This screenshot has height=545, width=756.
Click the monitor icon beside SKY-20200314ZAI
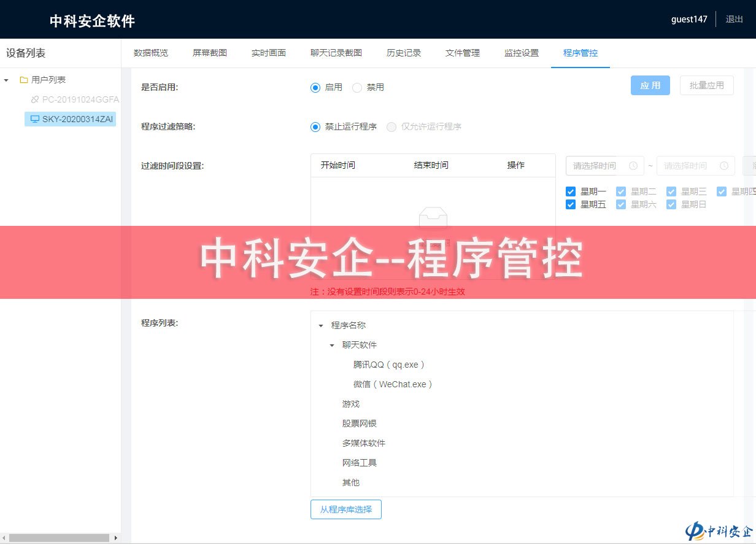click(35, 119)
